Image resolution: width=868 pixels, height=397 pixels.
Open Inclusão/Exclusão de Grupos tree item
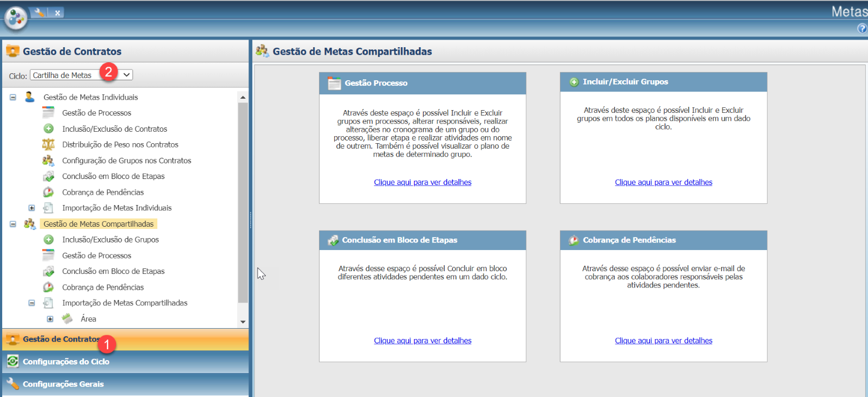[x=110, y=239]
